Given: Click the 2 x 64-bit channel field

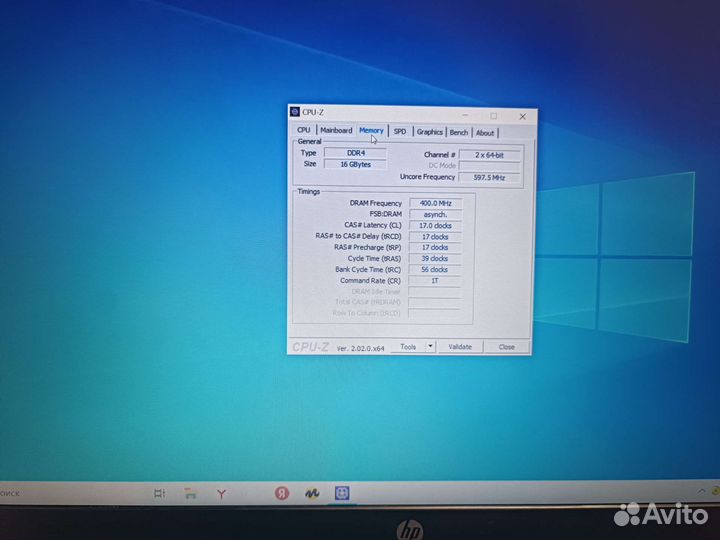Looking at the screenshot, I should 489,155.
